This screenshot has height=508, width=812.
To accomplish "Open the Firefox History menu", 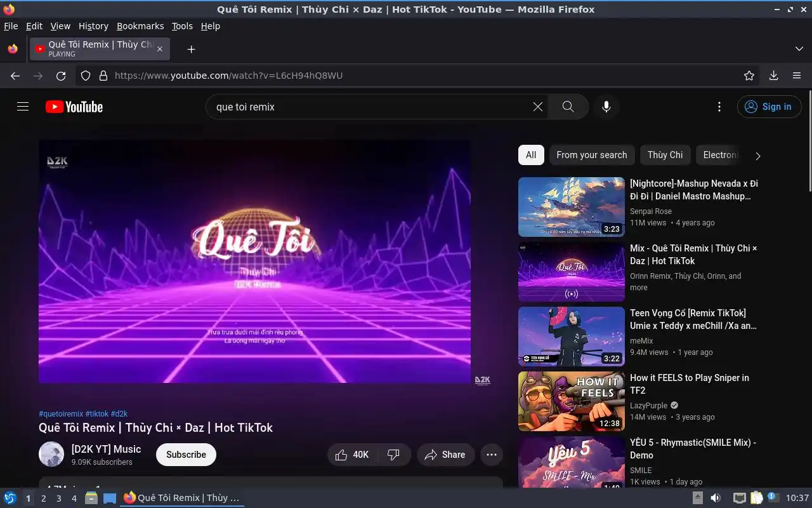I will (93, 26).
